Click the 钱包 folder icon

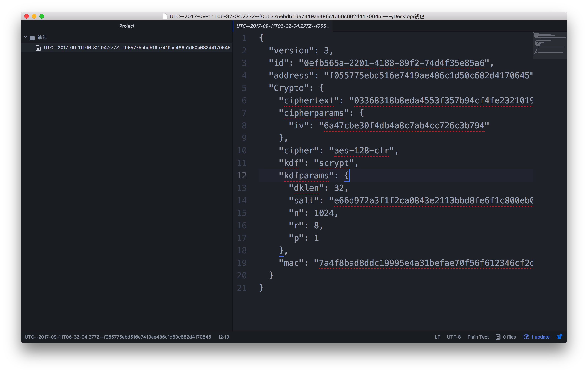(x=32, y=38)
